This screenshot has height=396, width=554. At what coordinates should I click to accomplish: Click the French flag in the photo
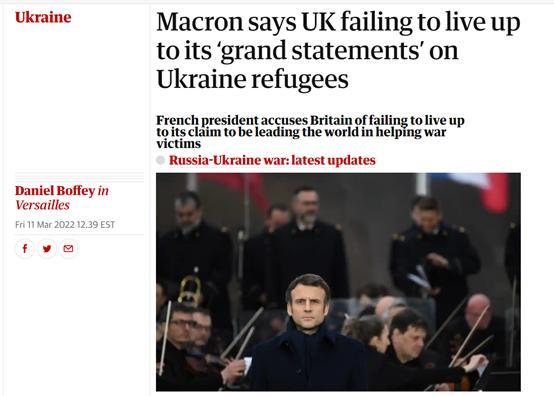coord(470,191)
